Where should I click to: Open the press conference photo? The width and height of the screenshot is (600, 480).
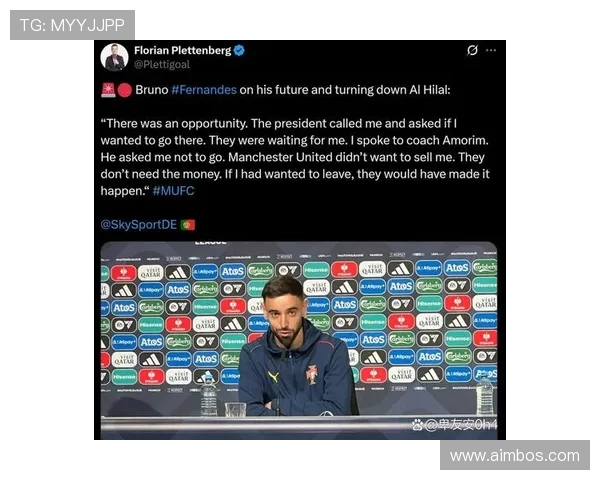pos(299,340)
